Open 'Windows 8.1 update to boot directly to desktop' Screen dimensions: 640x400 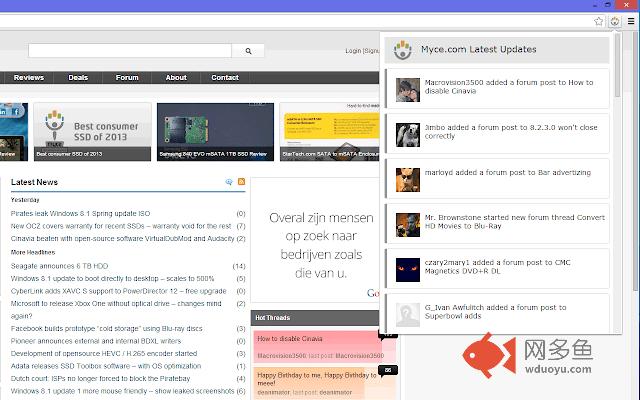point(112,278)
